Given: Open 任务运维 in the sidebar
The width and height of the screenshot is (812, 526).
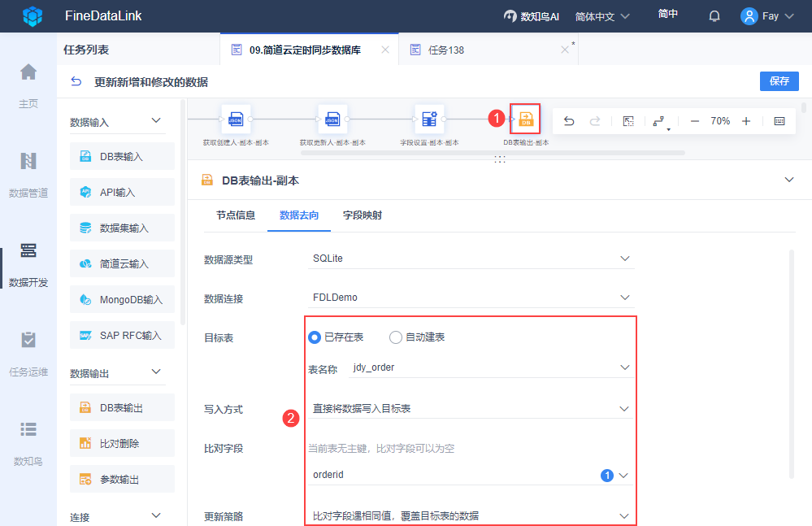Looking at the screenshot, I should [x=28, y=354].
